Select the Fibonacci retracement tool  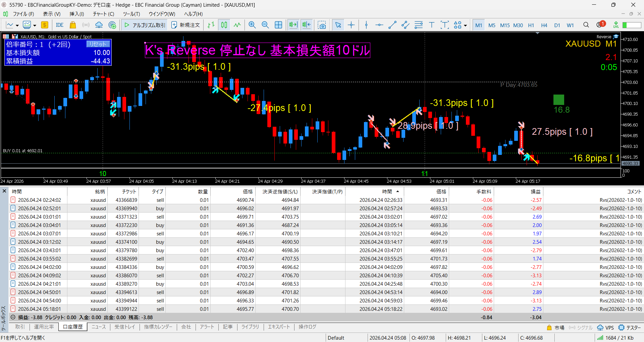419,25
